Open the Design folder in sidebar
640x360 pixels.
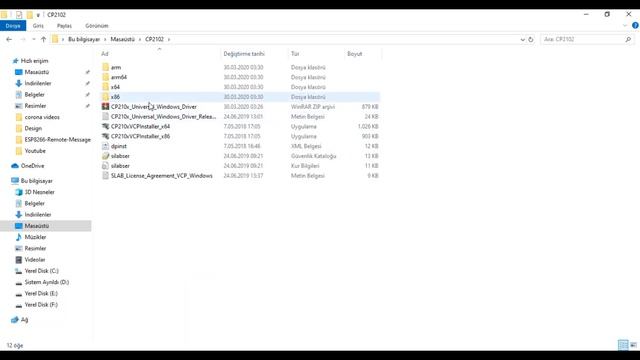coord(33,128)
